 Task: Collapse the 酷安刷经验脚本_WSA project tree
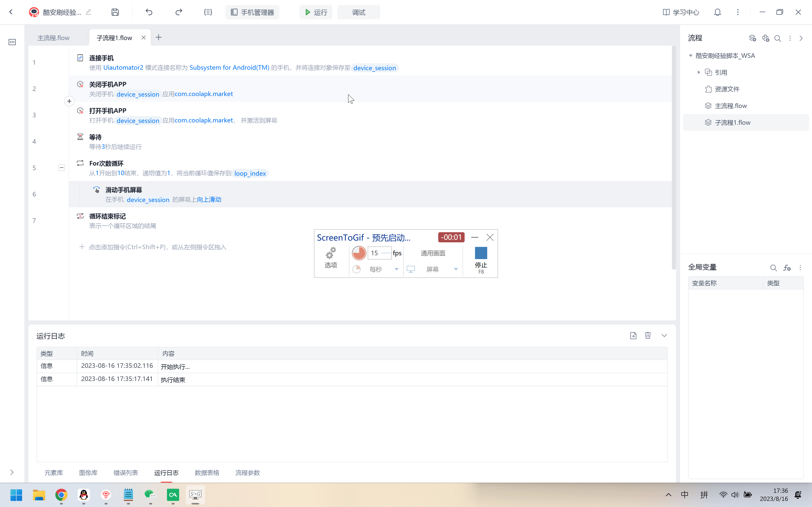(x=690, y=56)
